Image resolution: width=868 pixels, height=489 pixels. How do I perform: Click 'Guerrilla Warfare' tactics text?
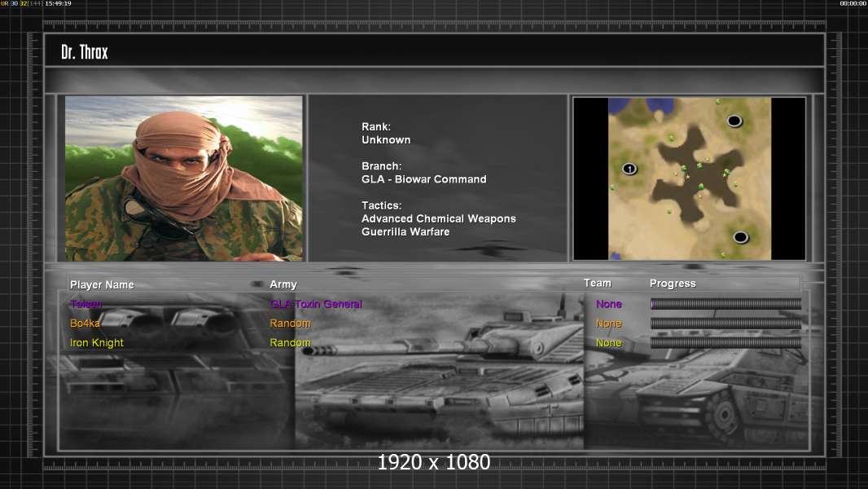(406, 232)
